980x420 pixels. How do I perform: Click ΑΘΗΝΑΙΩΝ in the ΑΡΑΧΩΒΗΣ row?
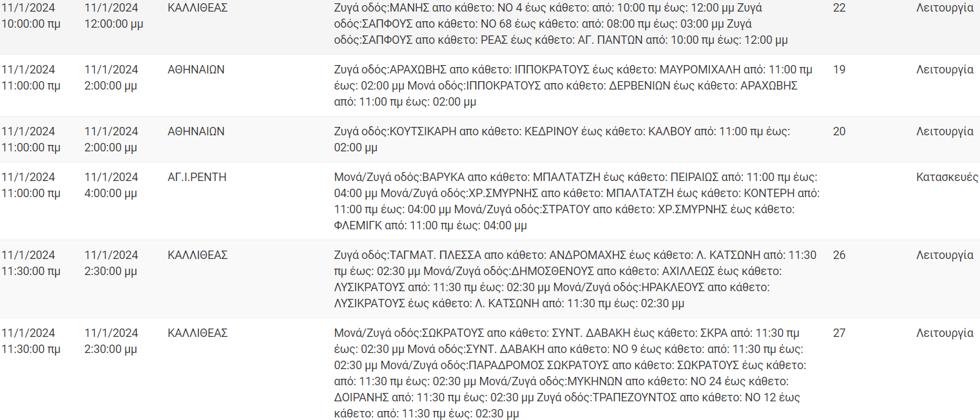[x=196, y=70]
